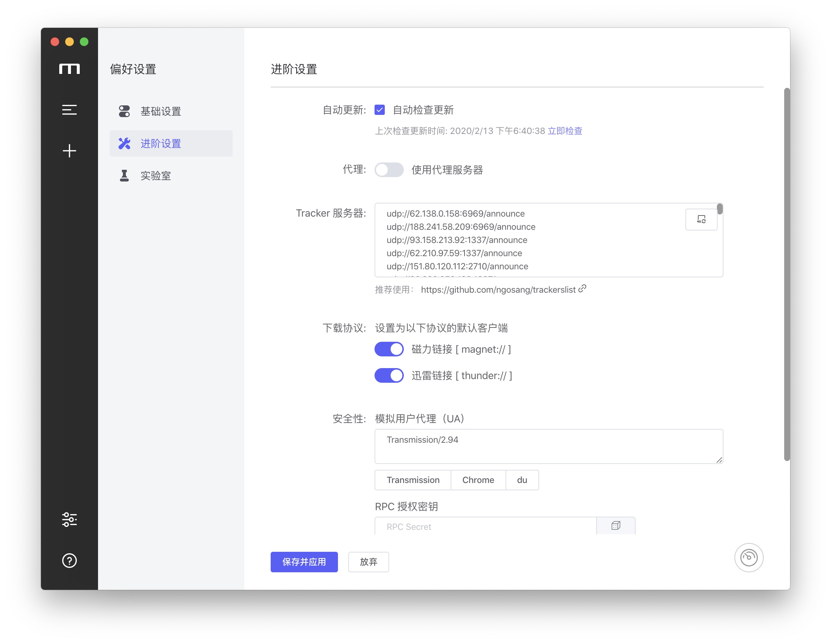
Task: Open the task list hamburger icon
Action: (x=69, y=110)
